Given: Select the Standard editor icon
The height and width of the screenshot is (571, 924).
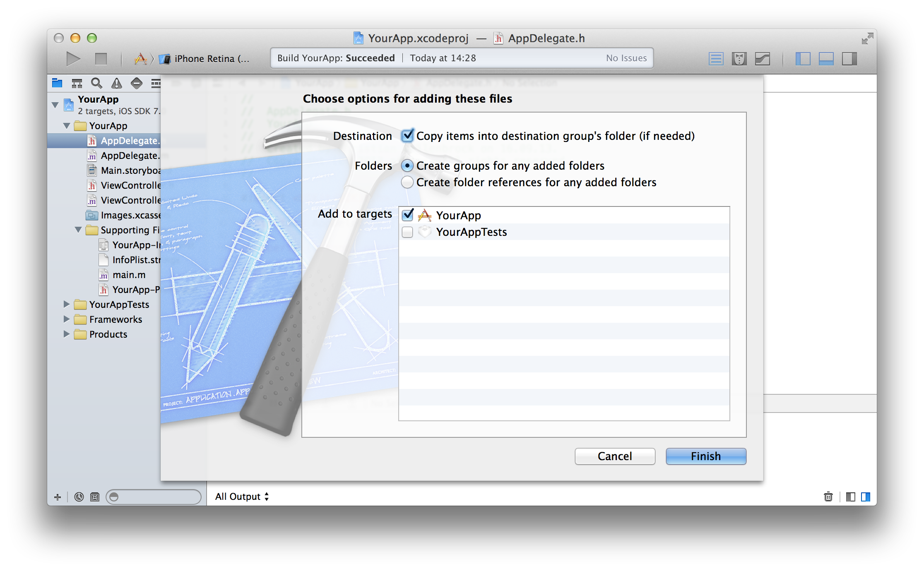Looking at the screenshot, I should coord(716,59).
